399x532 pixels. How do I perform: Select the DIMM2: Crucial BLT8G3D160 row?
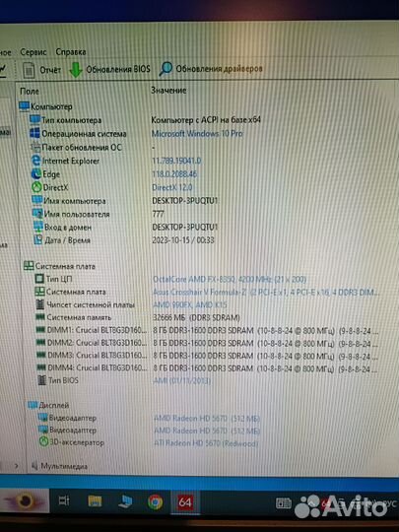click(x=207, y=343)
